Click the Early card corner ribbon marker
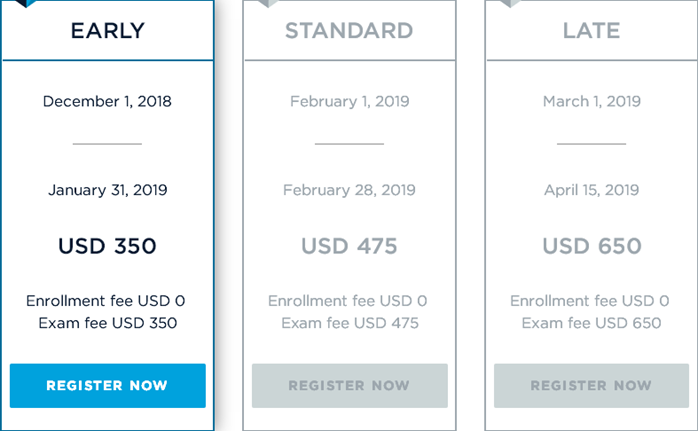 (x=24, y=4)
